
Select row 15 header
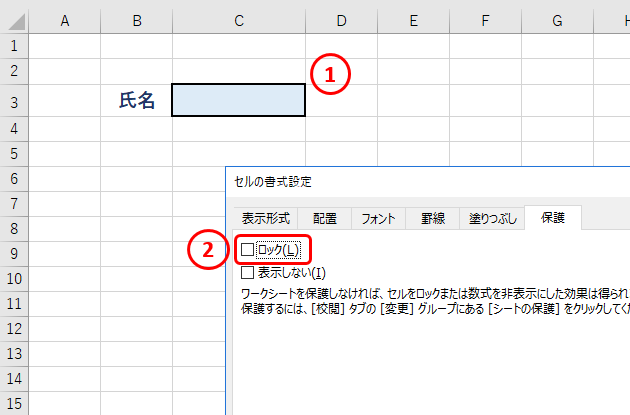[14, 403]
